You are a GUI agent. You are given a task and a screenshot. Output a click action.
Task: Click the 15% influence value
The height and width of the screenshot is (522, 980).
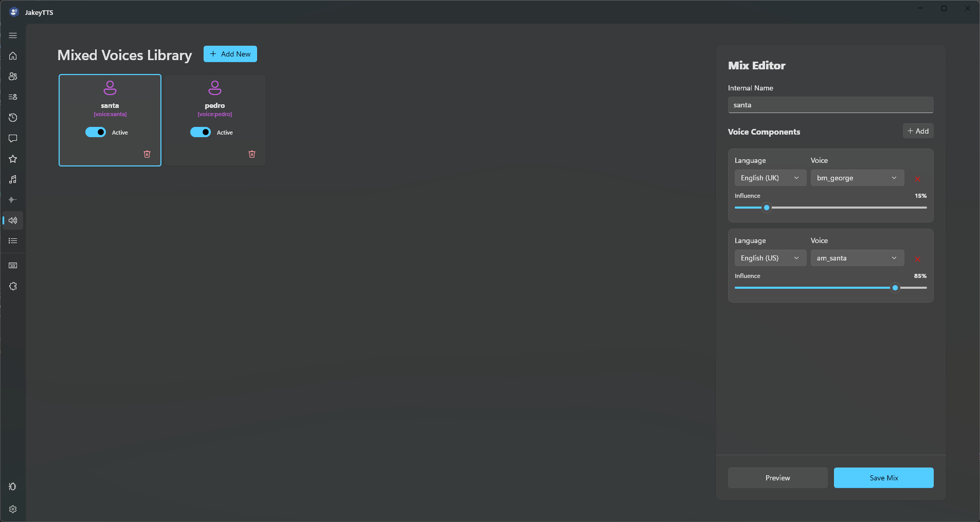click(920, 196)
